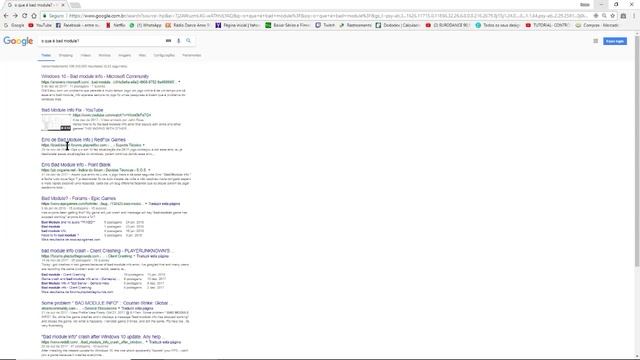
Task: Open the Google bookmark in bookmarks bar
Action: point(14,25)
